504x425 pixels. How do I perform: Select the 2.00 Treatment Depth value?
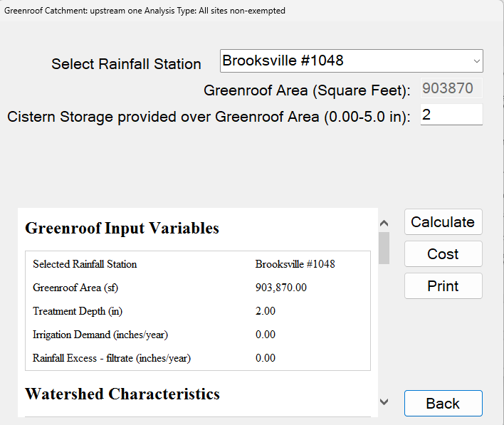point(265,311)
